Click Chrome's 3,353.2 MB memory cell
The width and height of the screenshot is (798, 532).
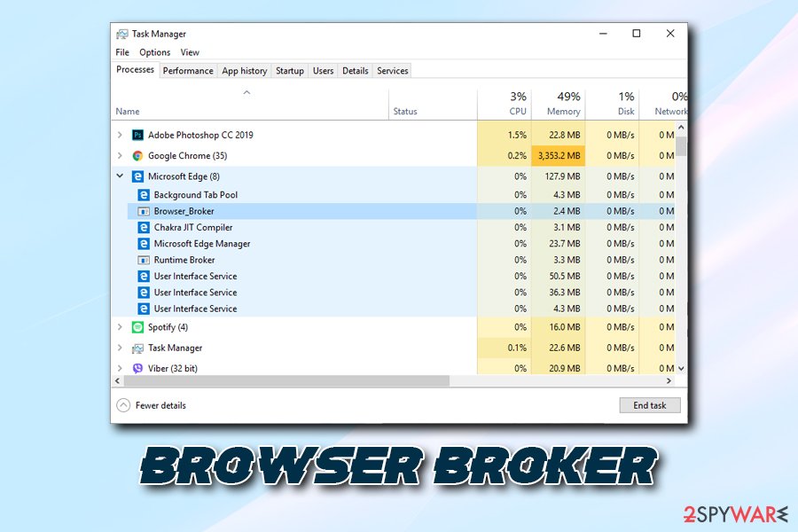(559, 156)
